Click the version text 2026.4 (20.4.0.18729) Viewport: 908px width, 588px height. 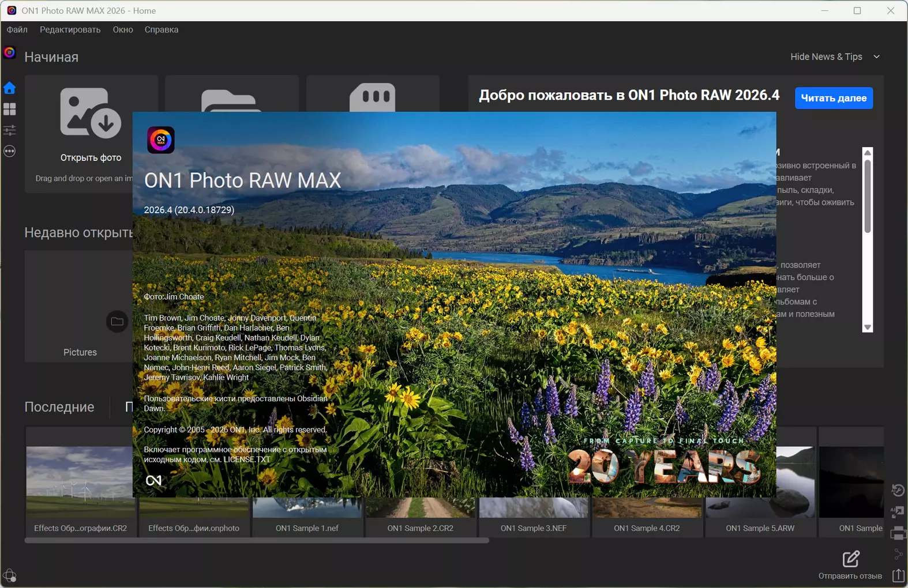tap(189, 210)
